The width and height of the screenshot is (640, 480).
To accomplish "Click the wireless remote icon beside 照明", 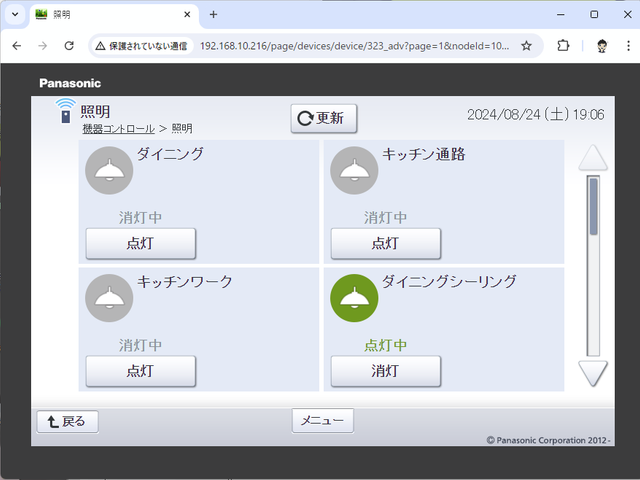I will point(65,111).
